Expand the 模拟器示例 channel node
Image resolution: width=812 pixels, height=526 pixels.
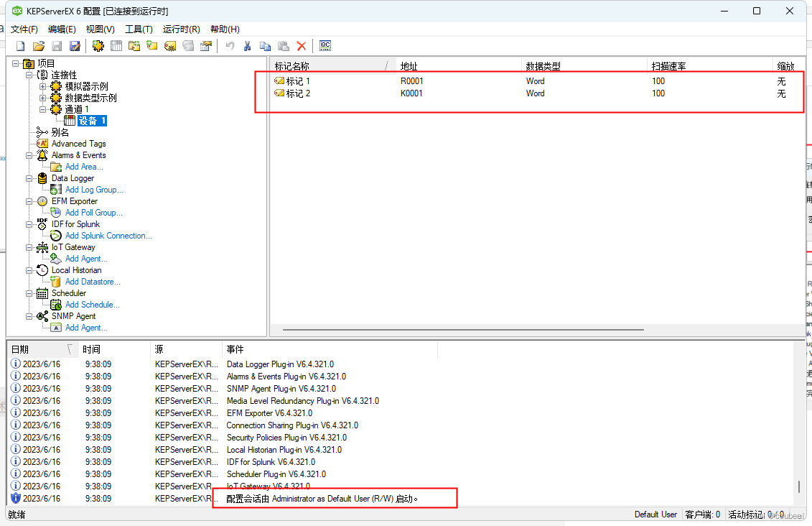coord(43,86)
